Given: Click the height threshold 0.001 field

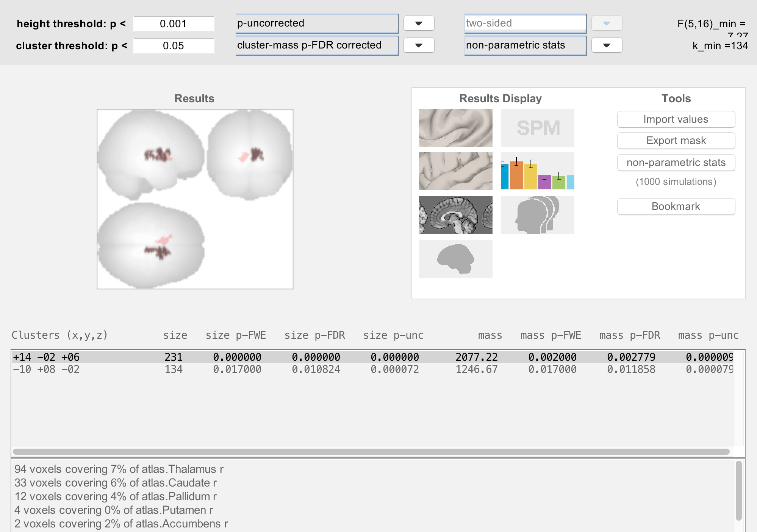Looking at the screenshot, I should [x=174, y=24].
